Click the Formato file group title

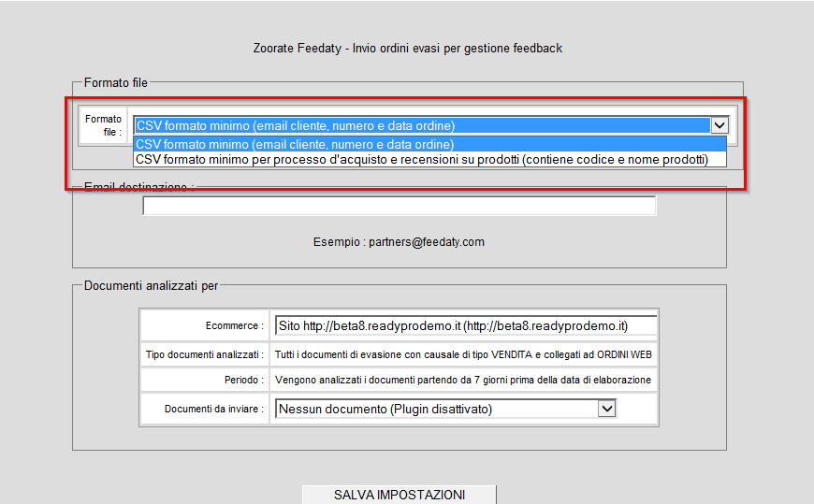pos(116,82)
